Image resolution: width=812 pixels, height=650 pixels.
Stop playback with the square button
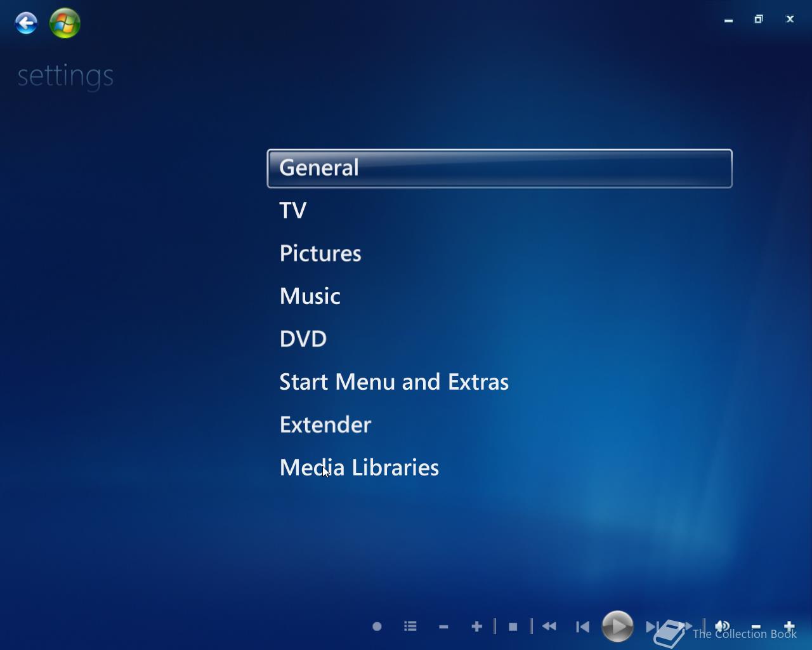coord(513,627)
